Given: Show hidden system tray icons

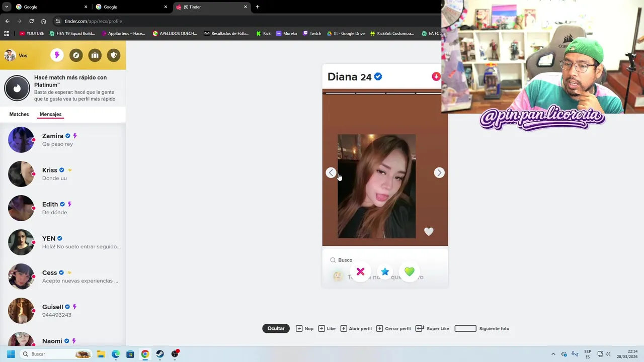Looking at the screenshot, I should [x=553, y=354].
